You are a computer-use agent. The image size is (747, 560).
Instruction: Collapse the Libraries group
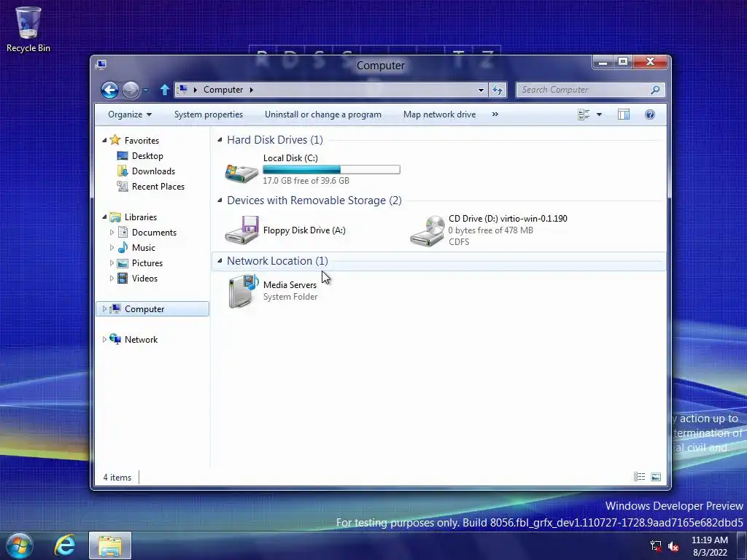point(104,217)
